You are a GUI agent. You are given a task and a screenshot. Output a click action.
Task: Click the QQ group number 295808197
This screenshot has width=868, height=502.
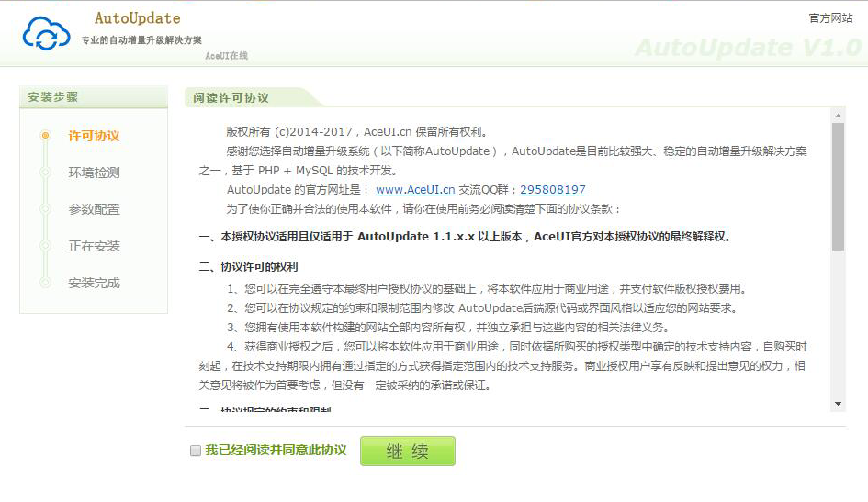pyautogui.click(x=552, y=190)
